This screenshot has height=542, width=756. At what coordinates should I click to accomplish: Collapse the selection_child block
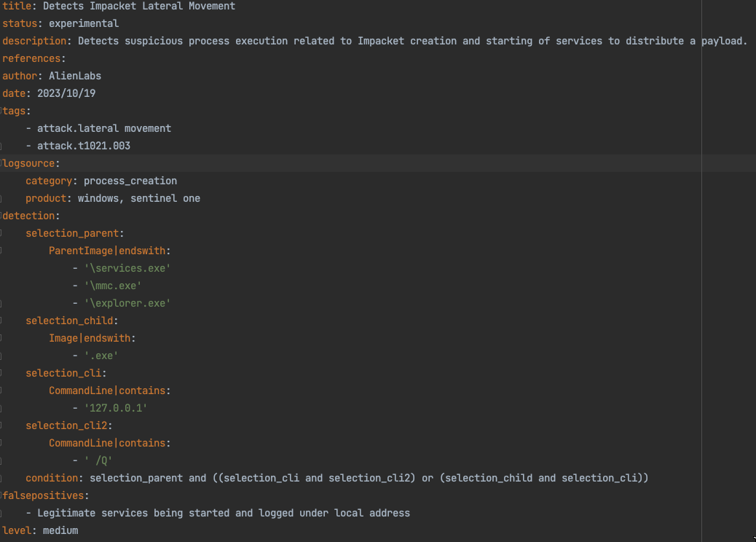click(x=2, y=321)
